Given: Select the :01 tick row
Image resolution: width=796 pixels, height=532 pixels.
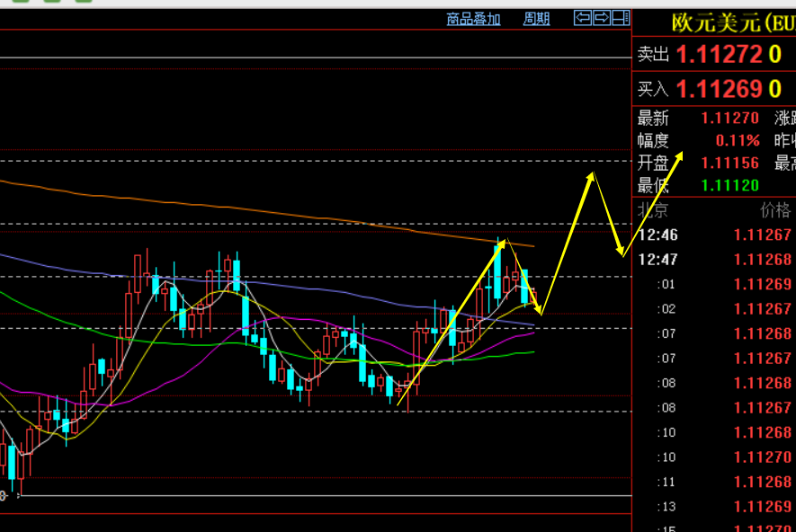Looking at the screenshot, I should [714, 284].
